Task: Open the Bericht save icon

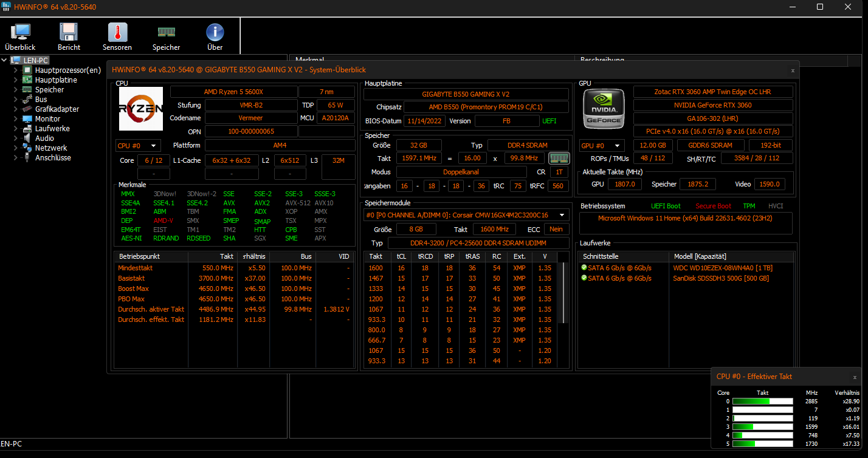Action: pos(69,32)
